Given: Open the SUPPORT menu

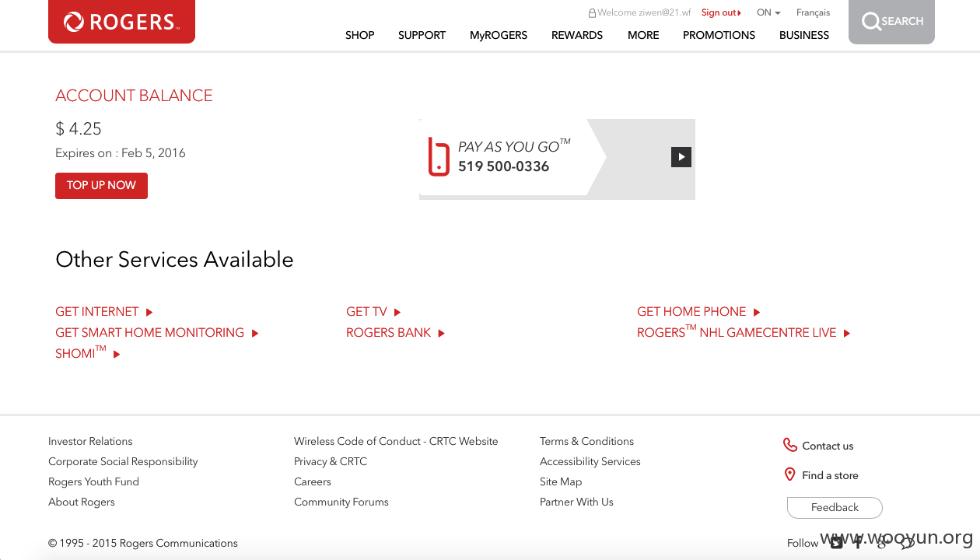Looking at the screenshot, I should coord(422,35).
